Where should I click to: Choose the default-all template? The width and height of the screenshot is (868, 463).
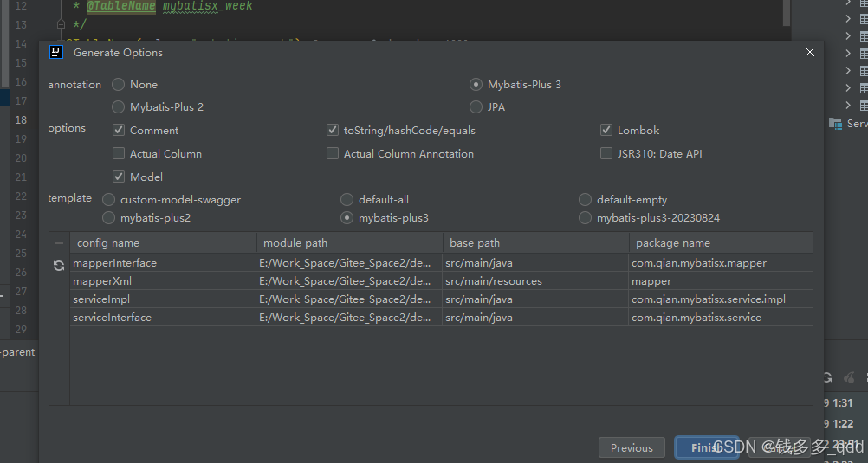[x=347, y=200]
